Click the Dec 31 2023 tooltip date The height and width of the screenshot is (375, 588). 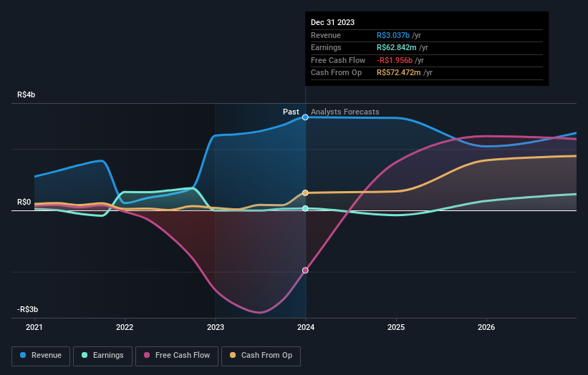click(332, 22)
